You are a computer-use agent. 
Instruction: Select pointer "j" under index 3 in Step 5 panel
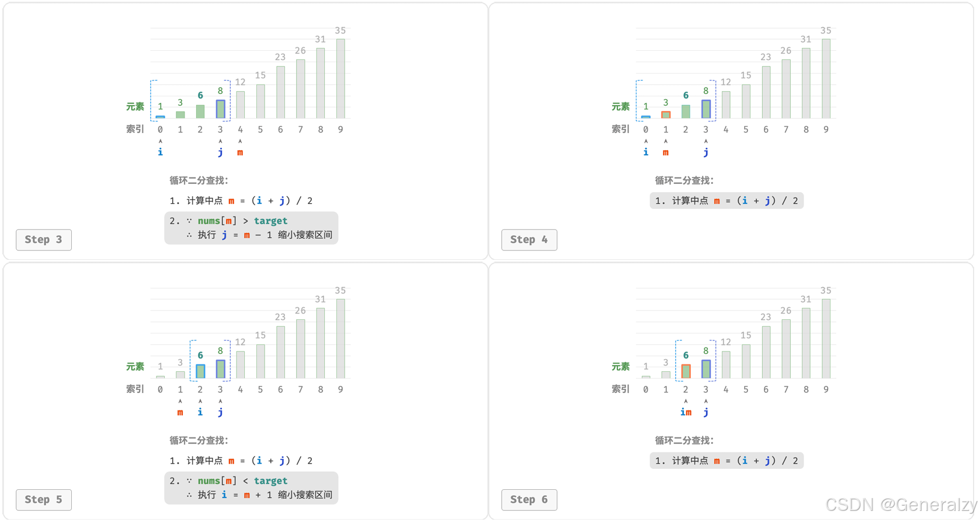tap(220, 412)
